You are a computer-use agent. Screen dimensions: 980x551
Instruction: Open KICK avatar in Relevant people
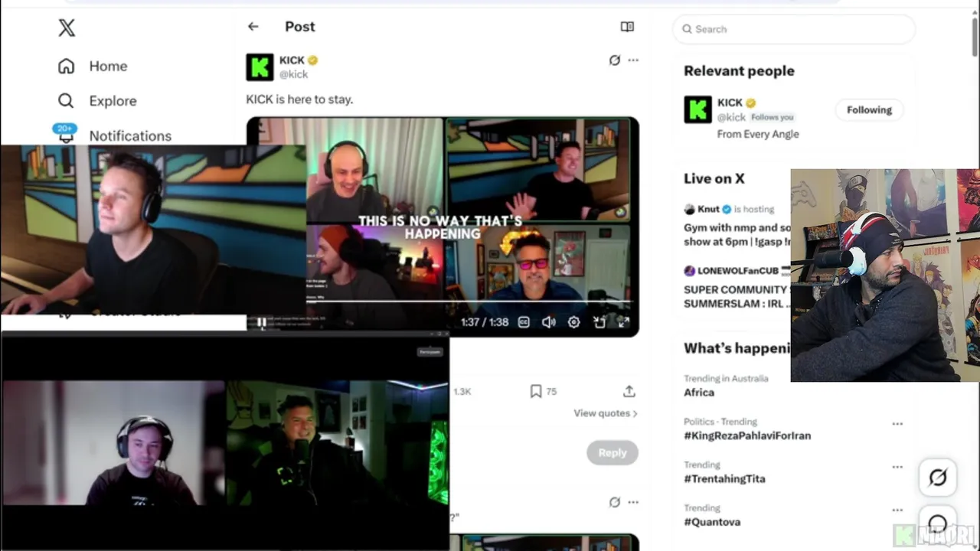[697, 109]
